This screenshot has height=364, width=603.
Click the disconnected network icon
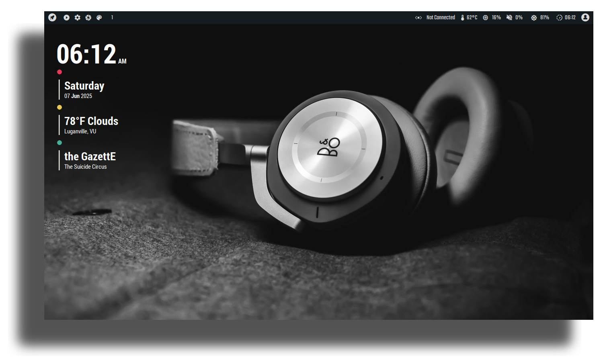tap(418, 18)
